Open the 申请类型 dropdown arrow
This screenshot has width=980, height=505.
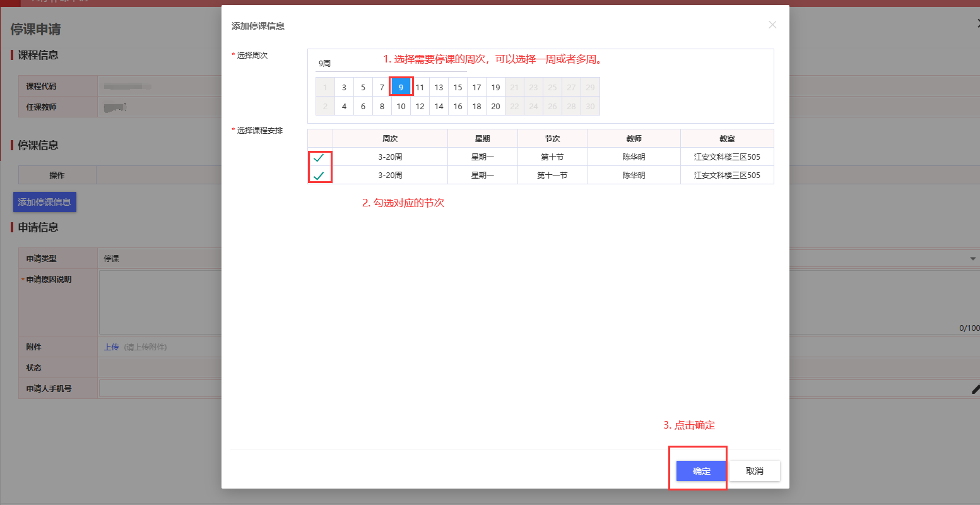pyautogui.click(x=972, y=259)
